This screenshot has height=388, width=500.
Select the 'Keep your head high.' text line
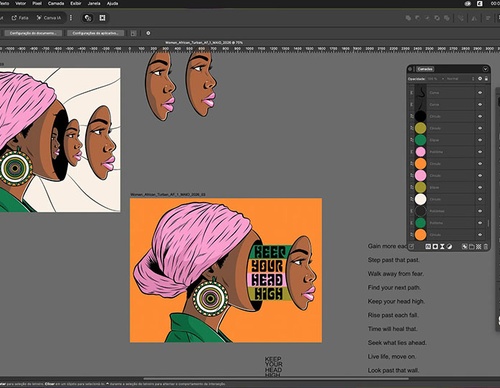point(396,301)
